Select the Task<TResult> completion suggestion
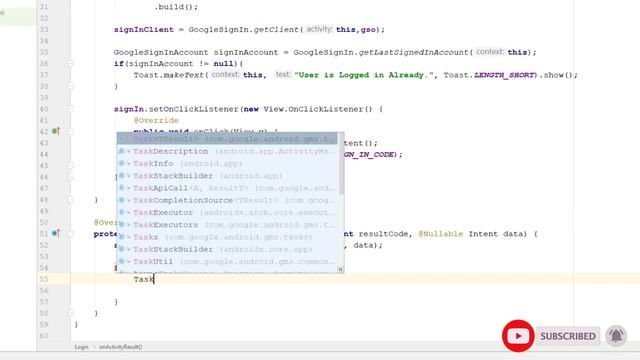Screen dimensions: 640x360 227,139
